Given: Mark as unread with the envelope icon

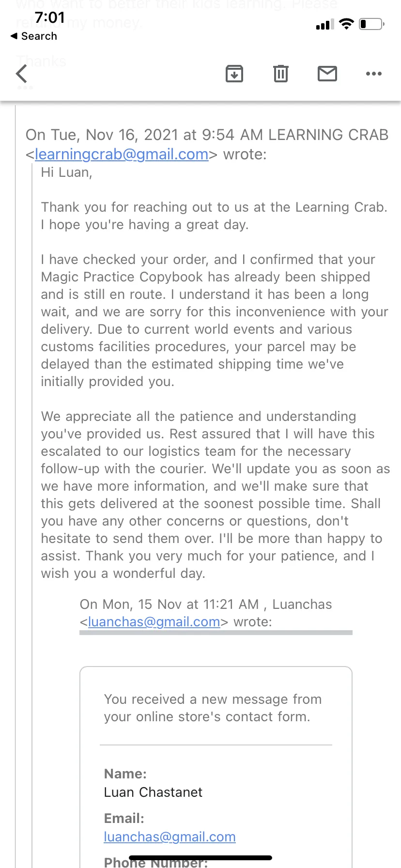Looking at the screenshot, I should point(327,74).
